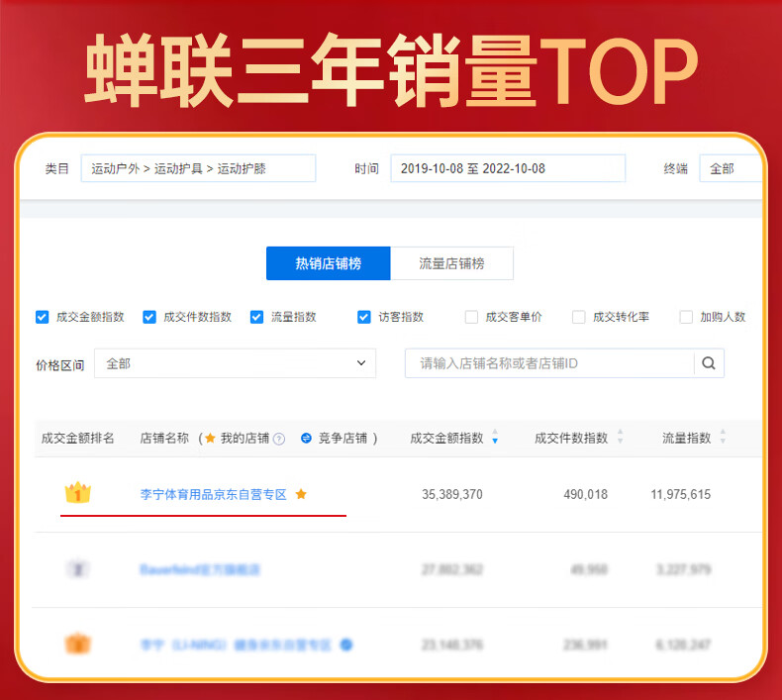Enable the 成交客单价 checkbox
This screenshot has width=782, height=700.
pyautogui.click(x=471, y=317)
